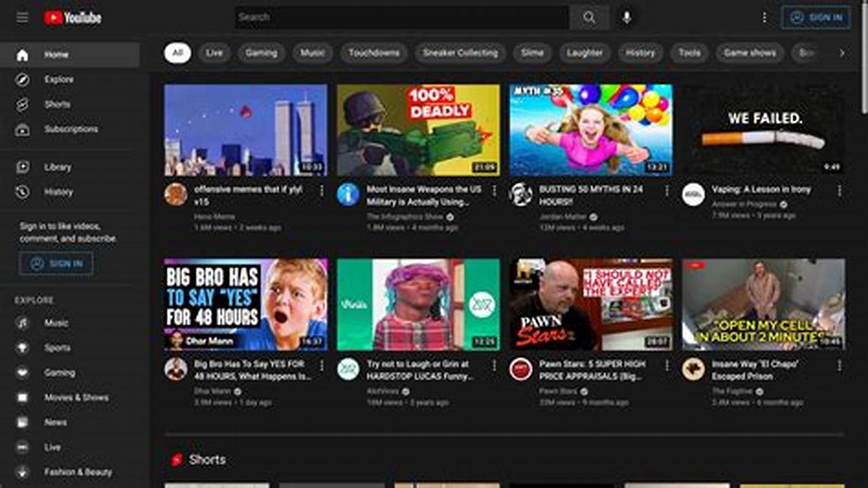Click the YouTube logo to go home
This screenshot has width=868, height=488.
(71, 17)
